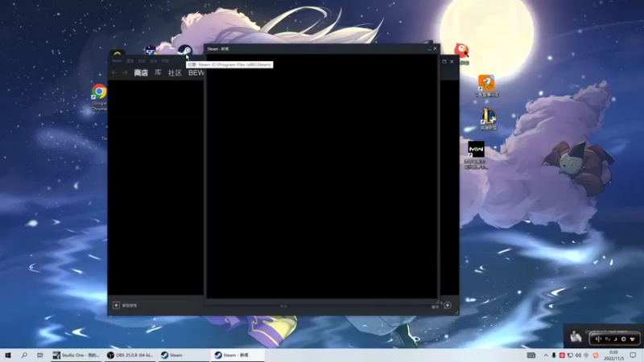Go back using Steam's left arrow
The width and height of the screenshot is (644, 362).
[x=114, y=72]
